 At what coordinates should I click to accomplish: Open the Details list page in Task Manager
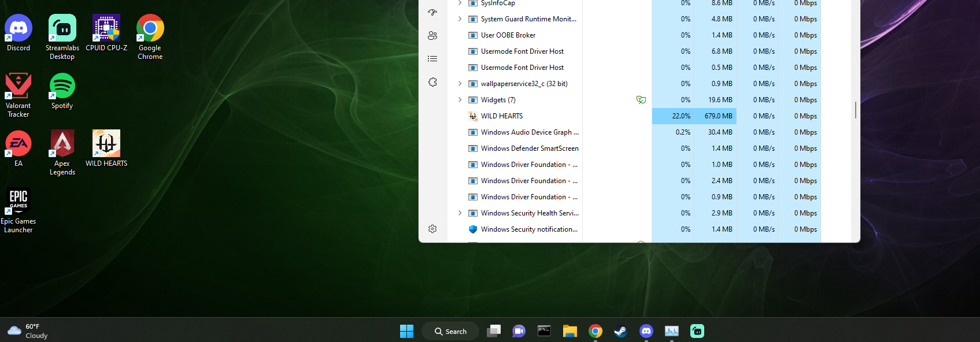[x=432, y=58]
